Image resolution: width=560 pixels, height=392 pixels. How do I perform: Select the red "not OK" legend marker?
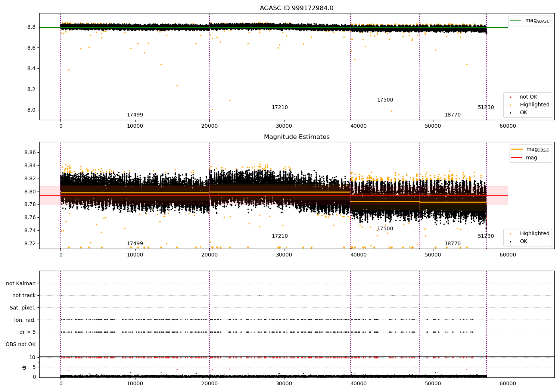[x=511, y=97]
